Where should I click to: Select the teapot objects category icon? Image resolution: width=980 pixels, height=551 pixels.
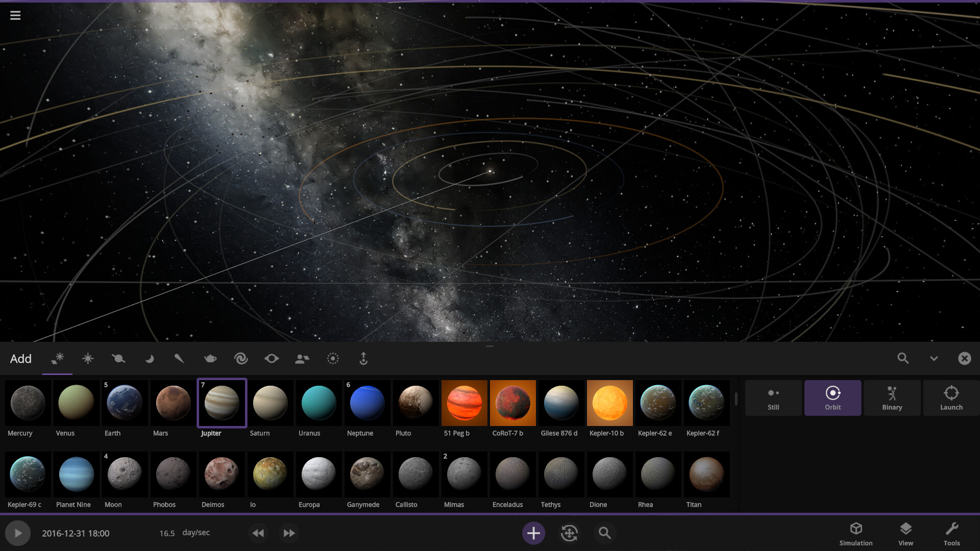coord(210,359)
